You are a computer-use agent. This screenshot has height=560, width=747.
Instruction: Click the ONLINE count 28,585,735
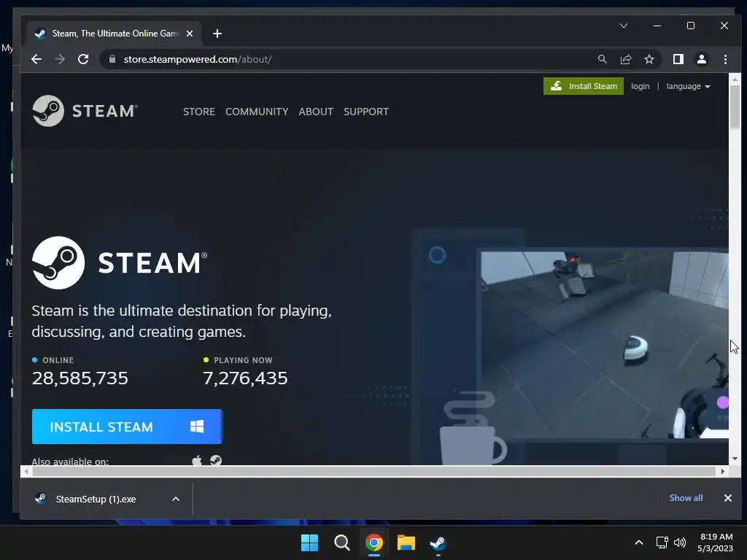pos(80,378)
